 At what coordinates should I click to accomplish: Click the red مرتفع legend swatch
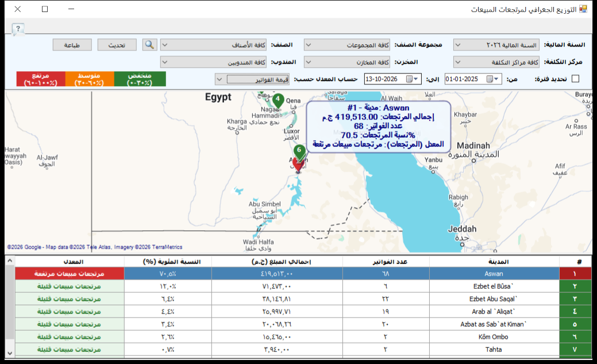tap(41, 79)
